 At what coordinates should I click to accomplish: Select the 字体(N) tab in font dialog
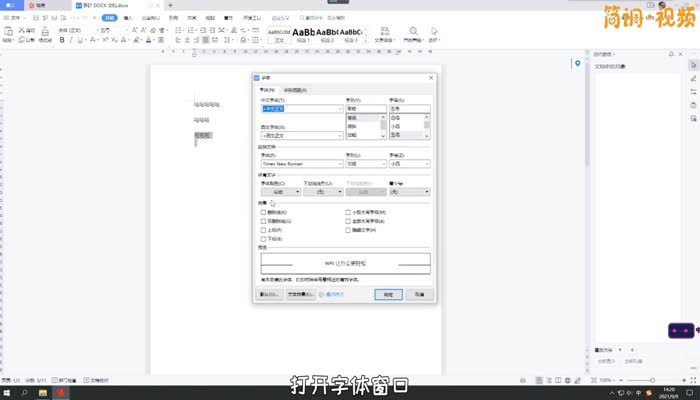[x=267, y=90]
